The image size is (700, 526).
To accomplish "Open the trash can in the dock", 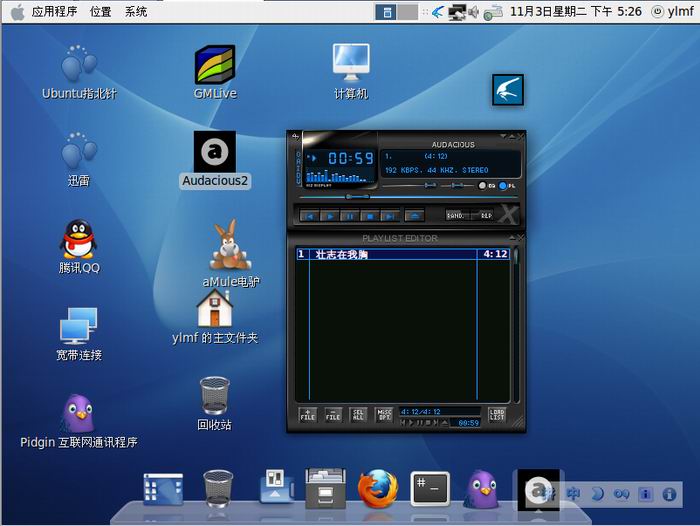I will [x=218, y=489].
